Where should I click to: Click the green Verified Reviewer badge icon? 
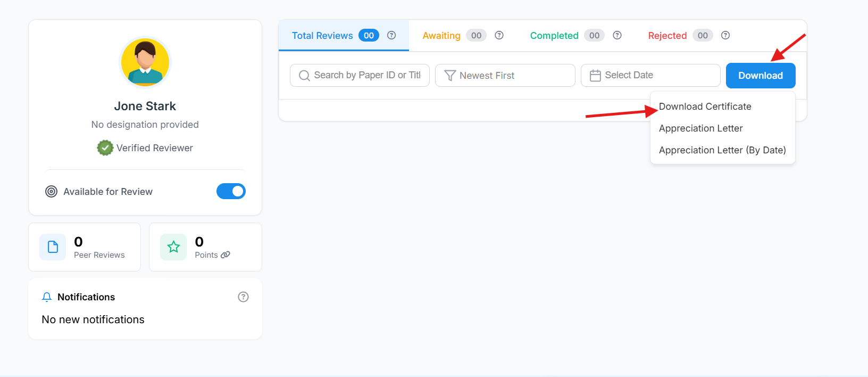105,148
